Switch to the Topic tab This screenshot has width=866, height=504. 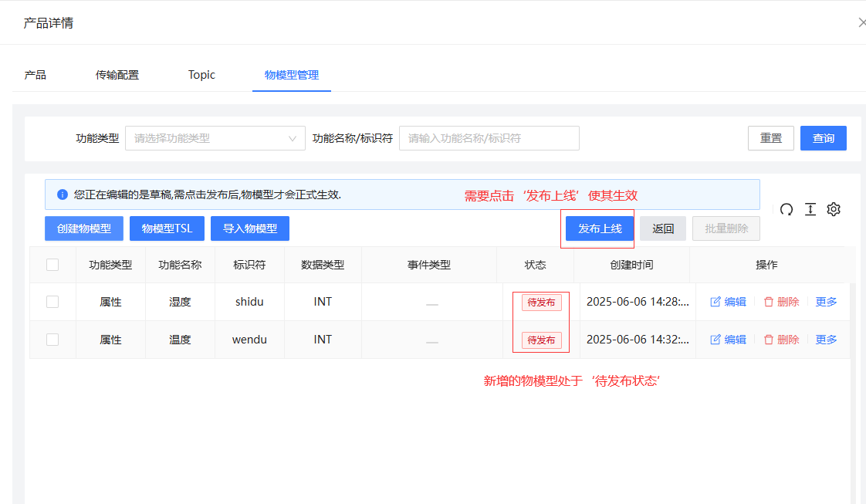coord(201,75)
